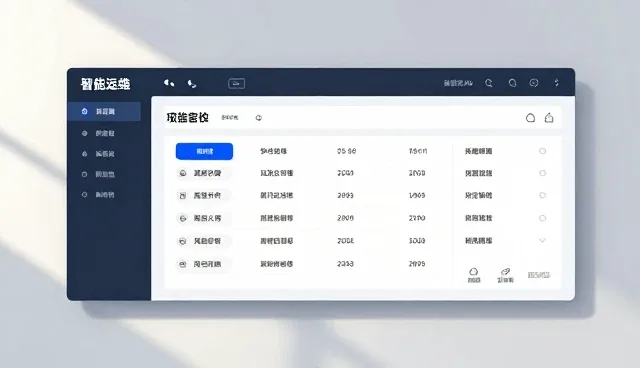
Task: Select the radio circle in the first right-panel row
Action: pos(542,151)
